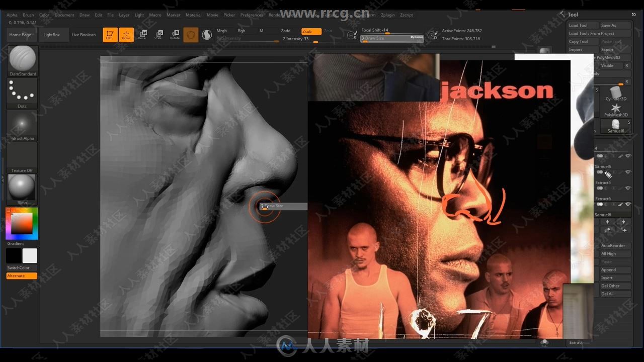Viewport: 644px width, 362px height.
Task: Select the Samuel6 head tool thumbnail
Action: coord(616,126)
